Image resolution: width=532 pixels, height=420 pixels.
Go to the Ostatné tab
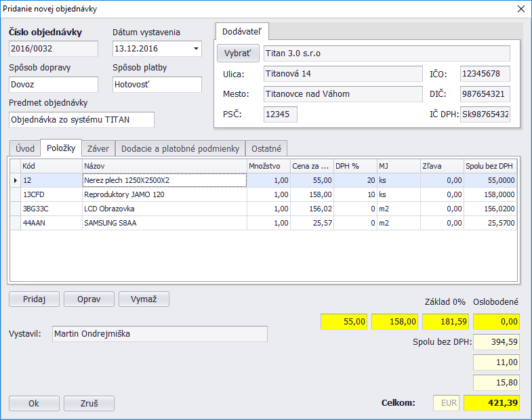coord(266,148)
